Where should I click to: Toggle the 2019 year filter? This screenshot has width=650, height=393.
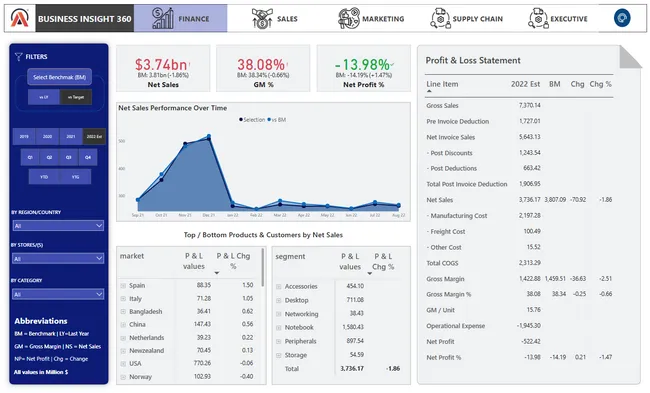click(x=24, y=136)
